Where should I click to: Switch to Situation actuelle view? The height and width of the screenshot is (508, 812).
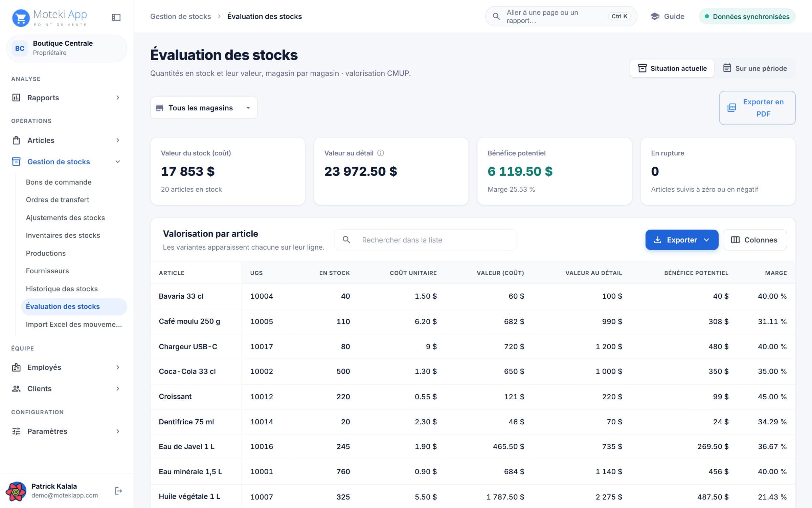[672, 68]
